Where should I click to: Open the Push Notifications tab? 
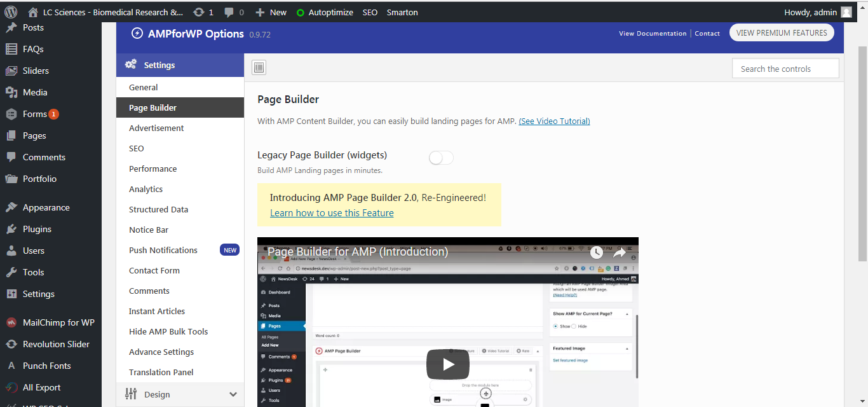pyautogui.click(x=180, y=250)
